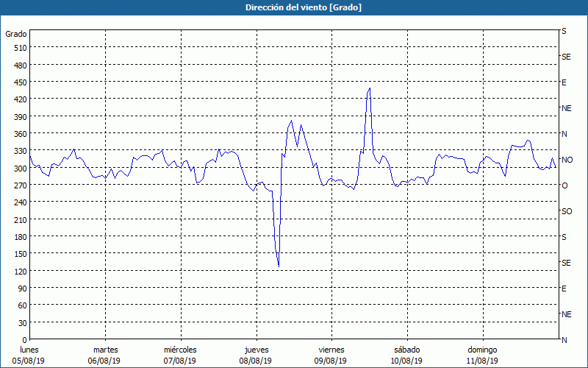Click the date 10/08/19

coord(406,361)
